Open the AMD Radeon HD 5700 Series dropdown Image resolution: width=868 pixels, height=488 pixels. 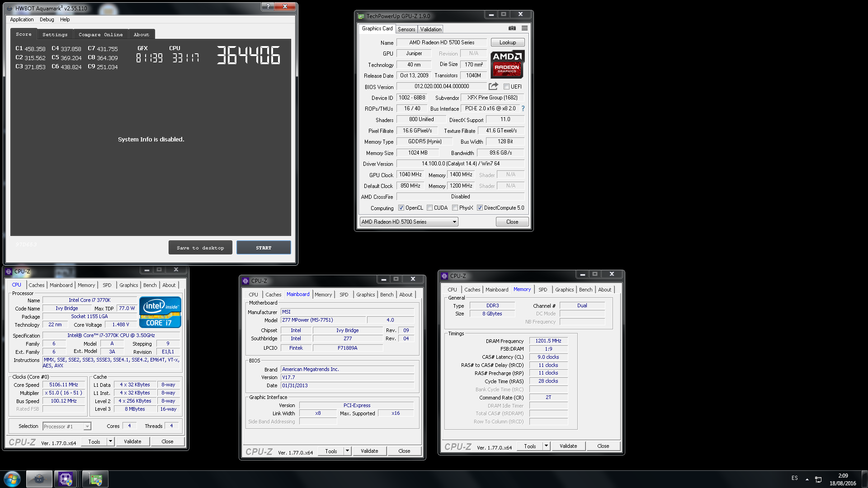coord(409,222)
